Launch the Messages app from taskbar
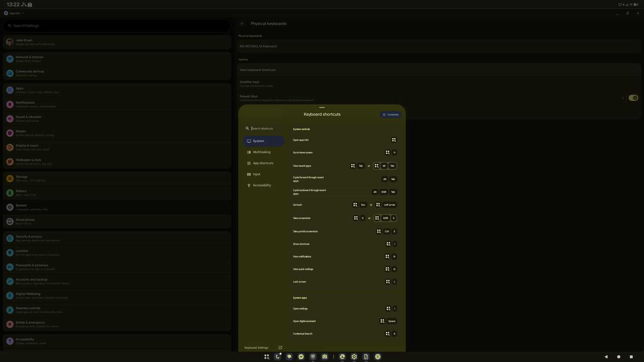Image resolution: width=644 pixels, height=362 pixels. (289, 357)
